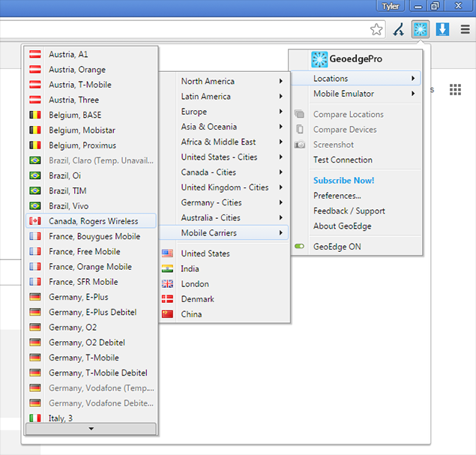Click the blue download arrow extension icon
The height and width of the screenshot is (455, 476).
click(x=442, y=29)
